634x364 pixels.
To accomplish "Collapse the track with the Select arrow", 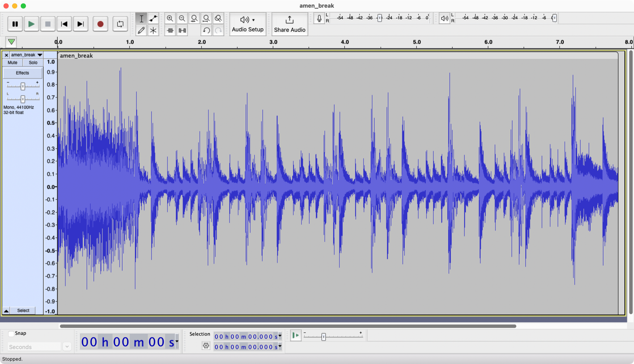I will (x=6, y=310).
